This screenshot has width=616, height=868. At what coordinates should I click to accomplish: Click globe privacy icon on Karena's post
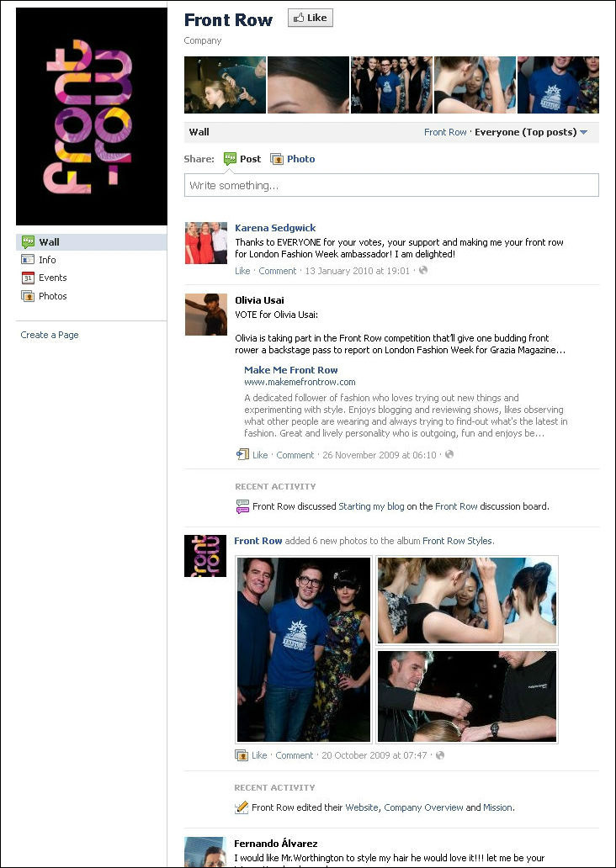(x=423, y=271)
